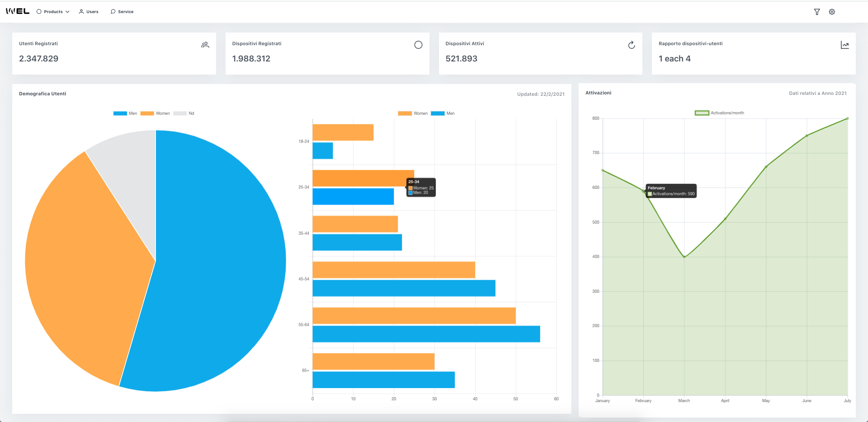The image size is (868, 422).
Task: Click the April data point on line chart
Action: (725, 219)
